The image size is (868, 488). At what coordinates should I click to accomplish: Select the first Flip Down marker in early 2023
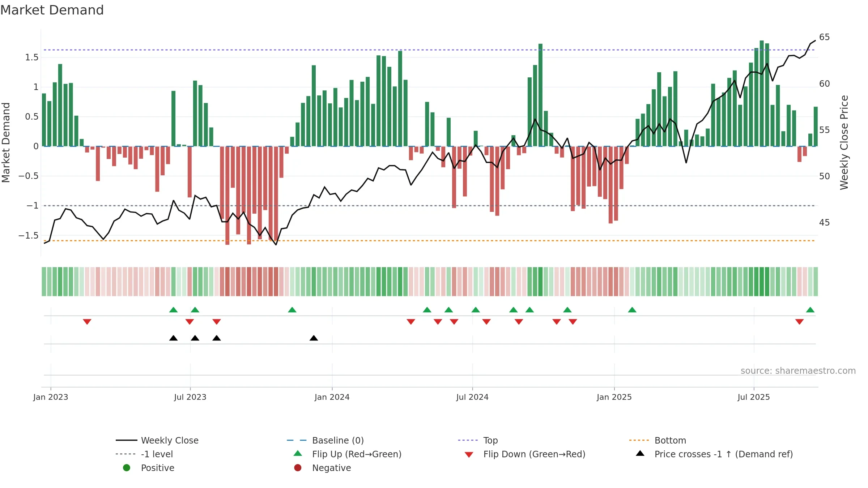pyautogui.click(x=87, y=322)
